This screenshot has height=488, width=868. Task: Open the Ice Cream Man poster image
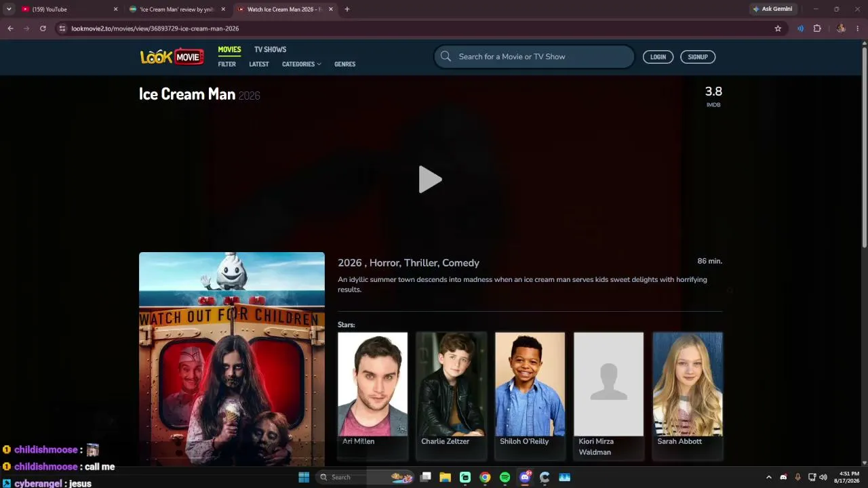232,359
